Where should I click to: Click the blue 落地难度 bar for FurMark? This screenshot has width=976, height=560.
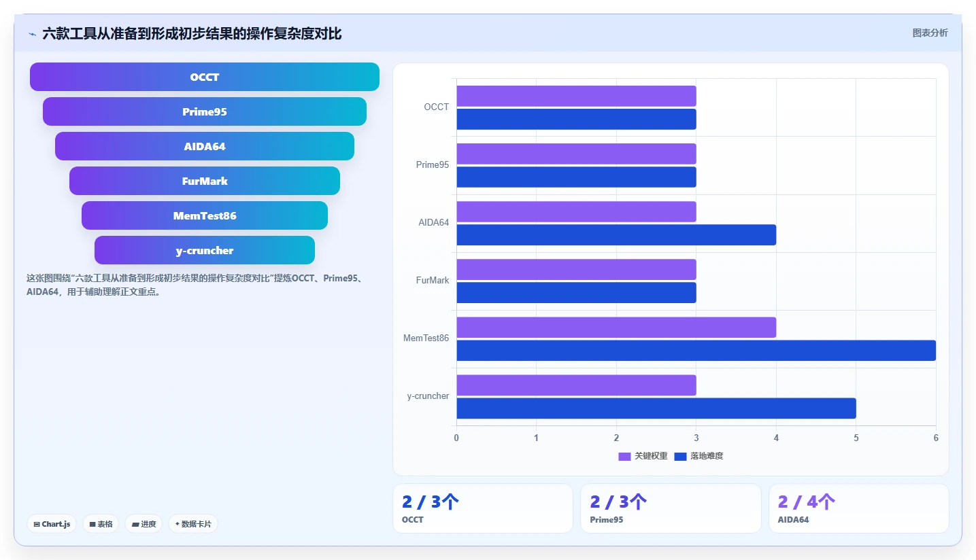(576, 292)
